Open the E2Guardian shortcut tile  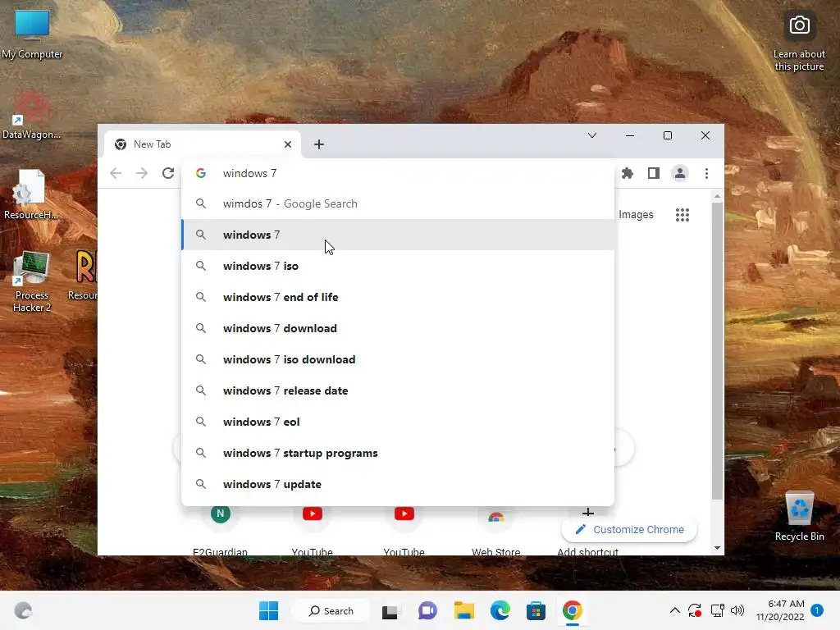coord(220,531)
